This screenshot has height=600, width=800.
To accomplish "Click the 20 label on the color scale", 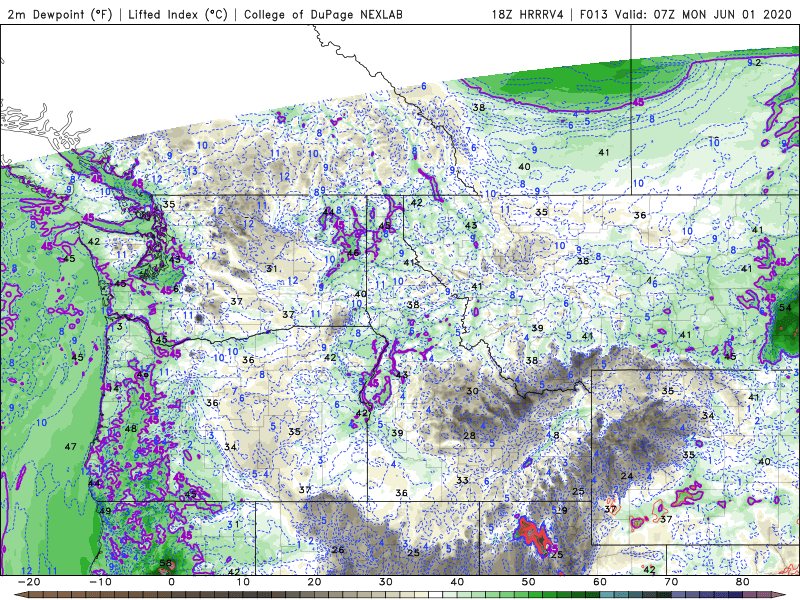I will pyautogui.click(x=314, y=582).
